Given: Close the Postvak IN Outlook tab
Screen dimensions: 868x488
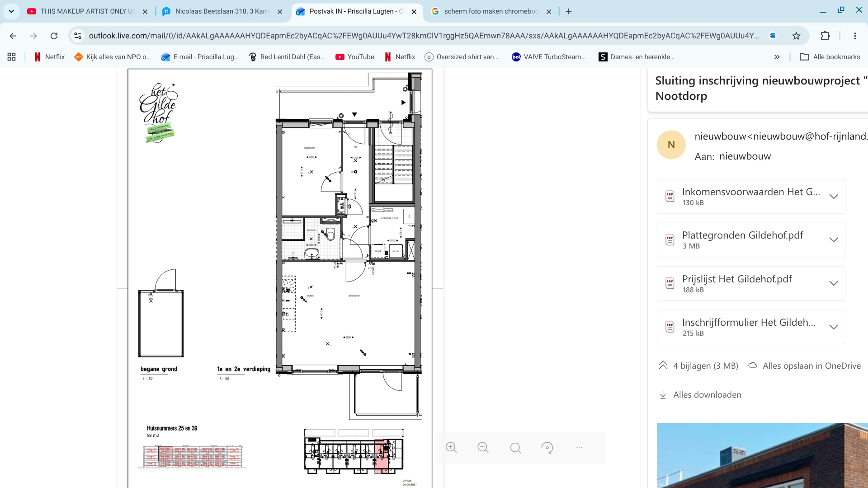Looking at the screenshot, I should [414, 12].
